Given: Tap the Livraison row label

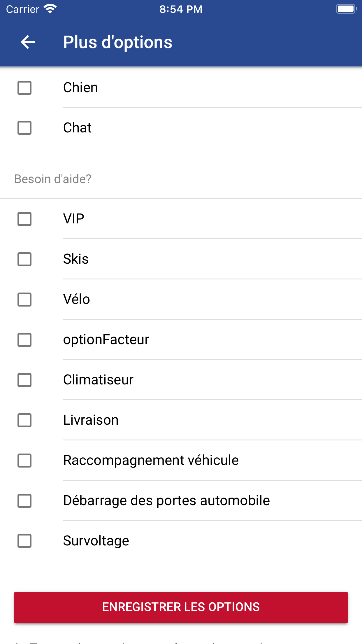Looking at the screenshot, I should [91, 420].
